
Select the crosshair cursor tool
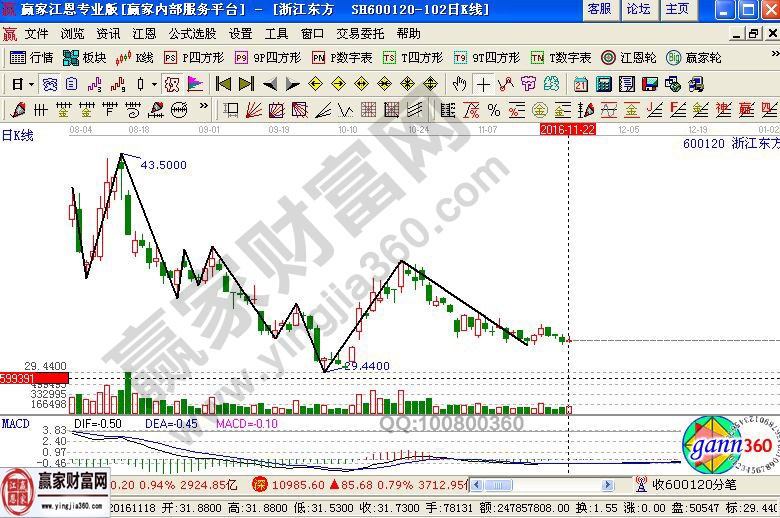(483, 83)
